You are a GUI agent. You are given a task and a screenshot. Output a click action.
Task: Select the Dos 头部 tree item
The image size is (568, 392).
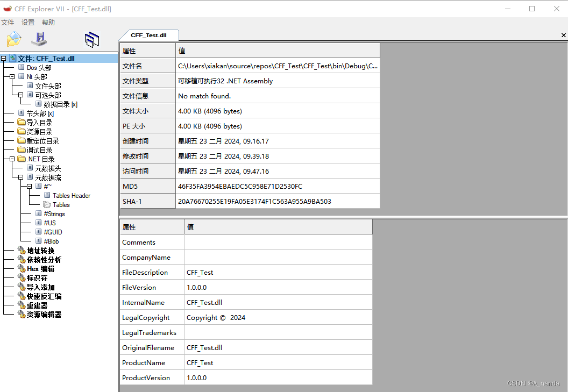[x=38, y=67]
